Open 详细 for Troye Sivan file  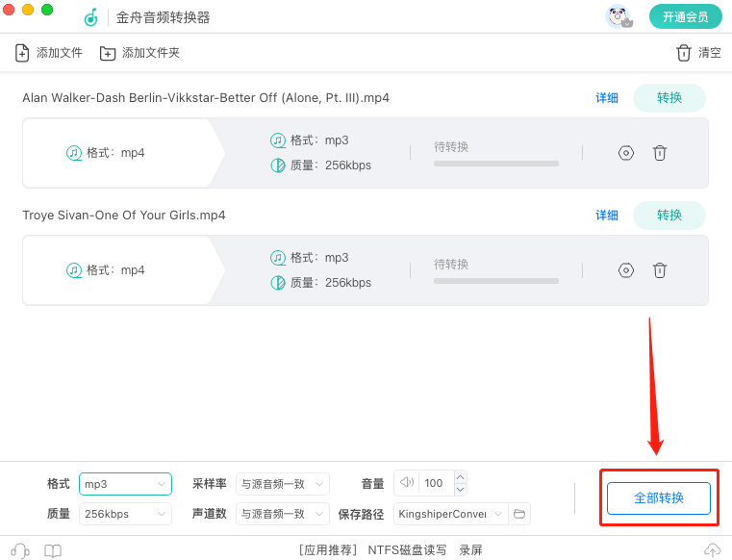(607, 215)
